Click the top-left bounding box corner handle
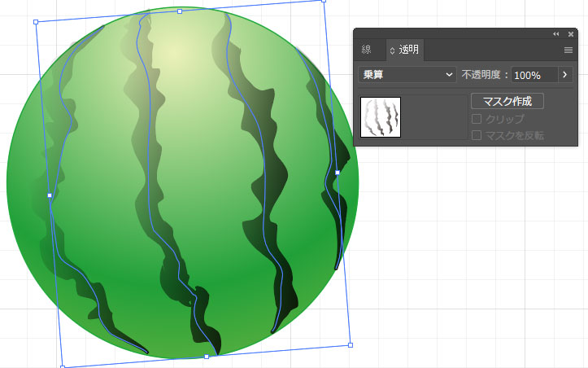 tap(36, 23)
